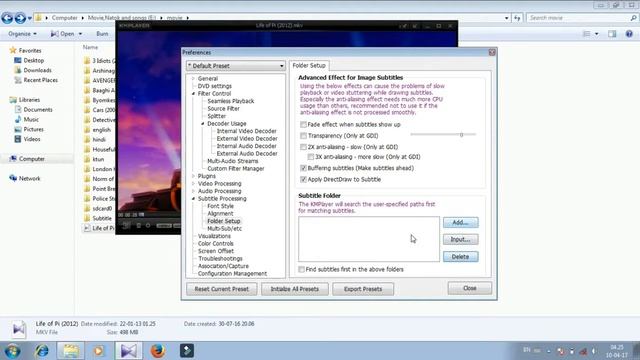Close the Preferences dialog with Close button
Viewport: 640px width, 360px height.
[x=469, y=288]
